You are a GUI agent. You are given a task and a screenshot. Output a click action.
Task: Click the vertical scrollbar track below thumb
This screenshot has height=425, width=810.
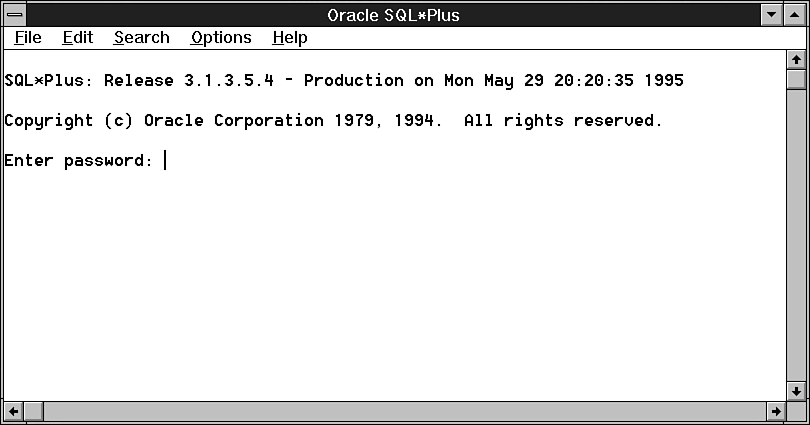pos(796,235)
